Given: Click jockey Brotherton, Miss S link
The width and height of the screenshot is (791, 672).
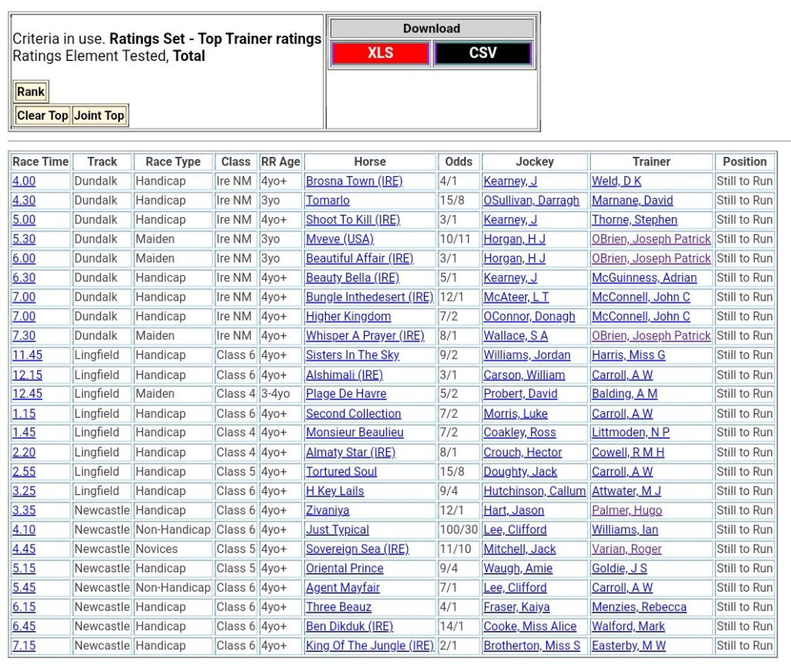Looking at the screenshot, I should (531, 646).
